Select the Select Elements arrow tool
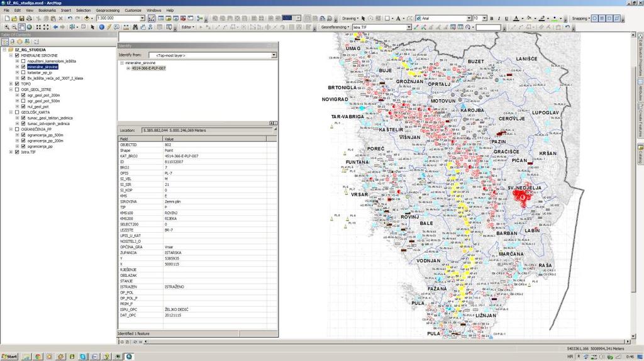Image resolution: width=644 pixels, height=361 pixels. point(92,27)
